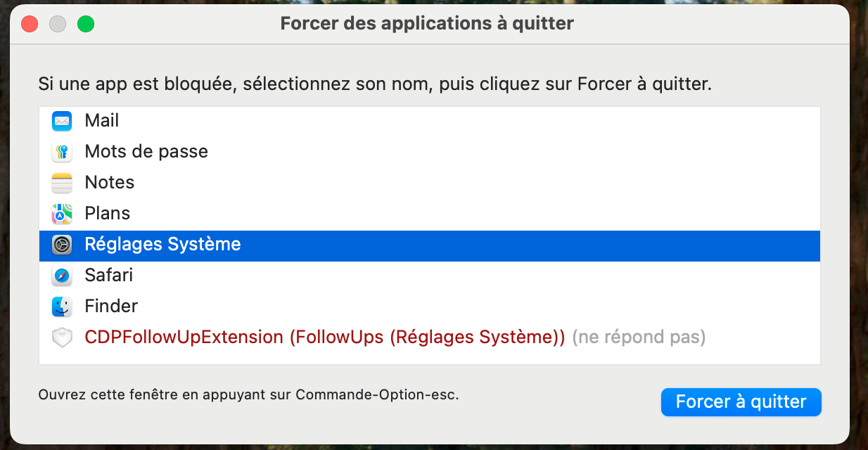Click the highlighted "Réglages Système" text
This screenshot has height=450, width=868.
(162, 245)
